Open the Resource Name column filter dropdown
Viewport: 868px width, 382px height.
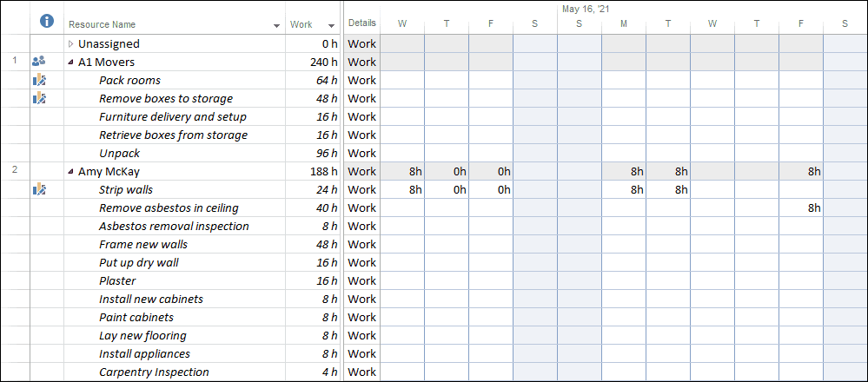277,25
